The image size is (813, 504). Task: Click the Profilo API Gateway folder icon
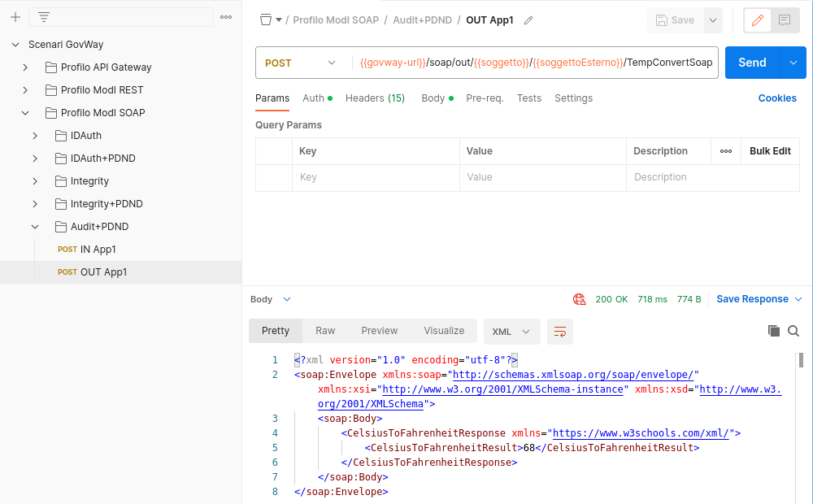50,67
